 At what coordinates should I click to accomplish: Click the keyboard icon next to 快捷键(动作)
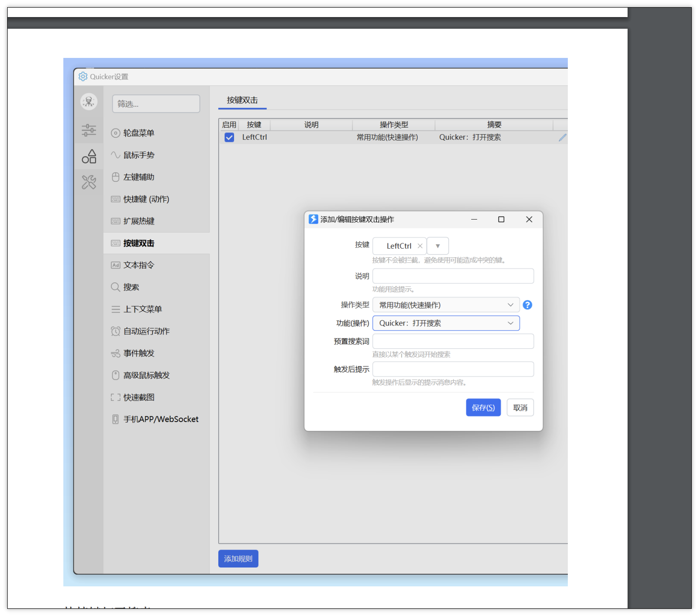(116, 199)
